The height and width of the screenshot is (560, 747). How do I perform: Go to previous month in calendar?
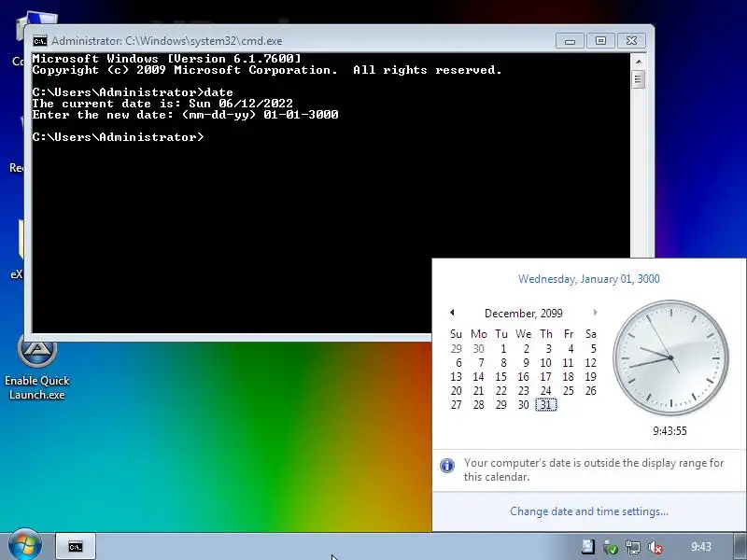click(452, 313)
